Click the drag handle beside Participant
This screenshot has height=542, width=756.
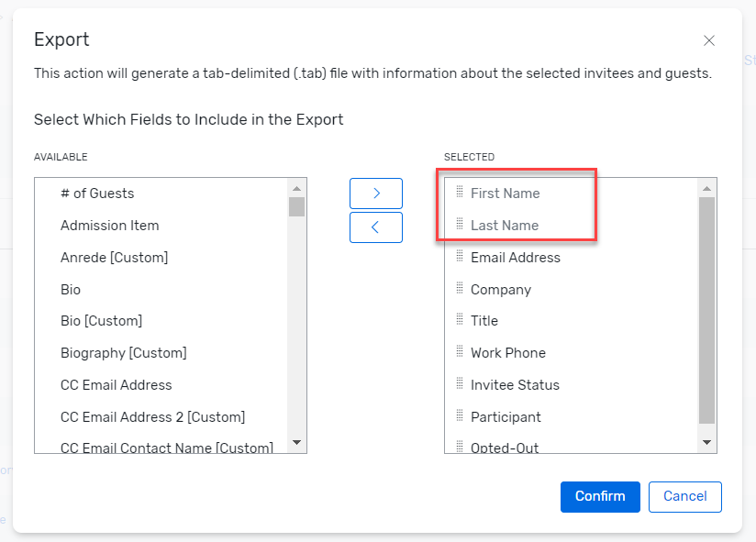tap(460, 416)
